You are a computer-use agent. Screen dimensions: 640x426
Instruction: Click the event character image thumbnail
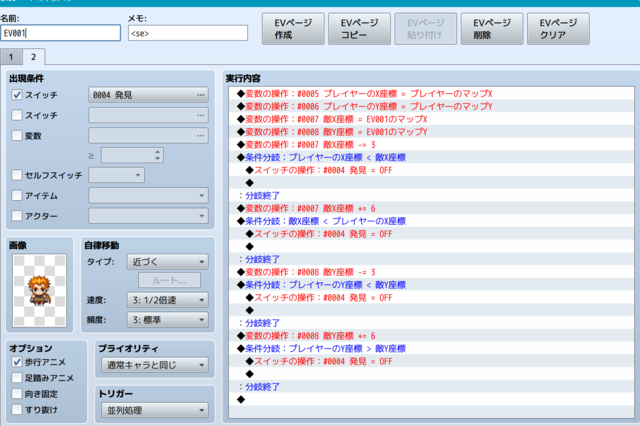(40, 291)
